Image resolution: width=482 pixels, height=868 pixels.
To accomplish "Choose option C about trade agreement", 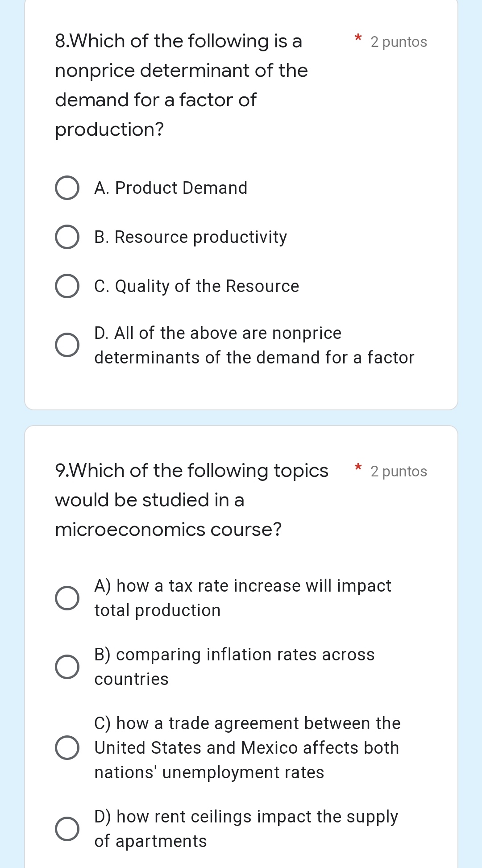I will [67, 748].
